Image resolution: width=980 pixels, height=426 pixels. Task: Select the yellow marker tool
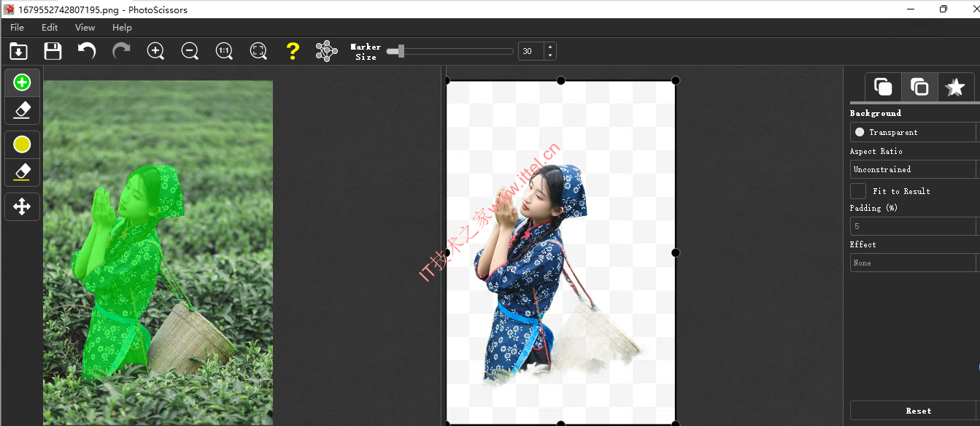(22, 144)
